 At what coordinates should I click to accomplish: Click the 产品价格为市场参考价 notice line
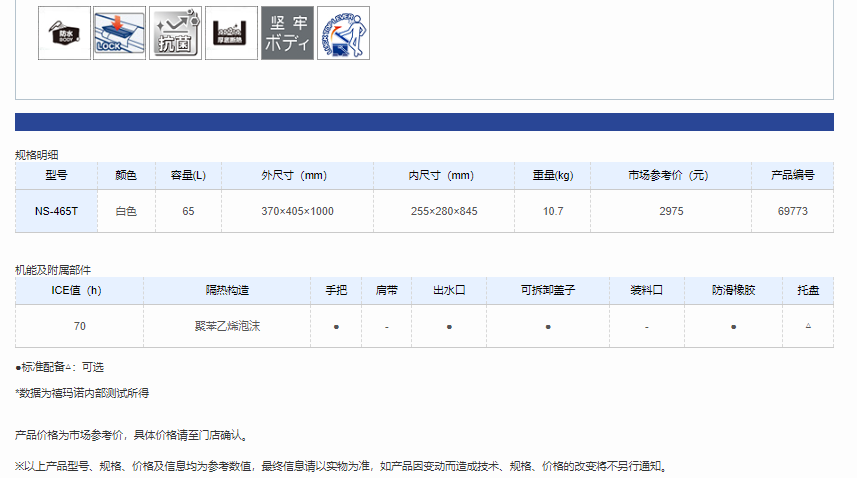pos(133,435)
